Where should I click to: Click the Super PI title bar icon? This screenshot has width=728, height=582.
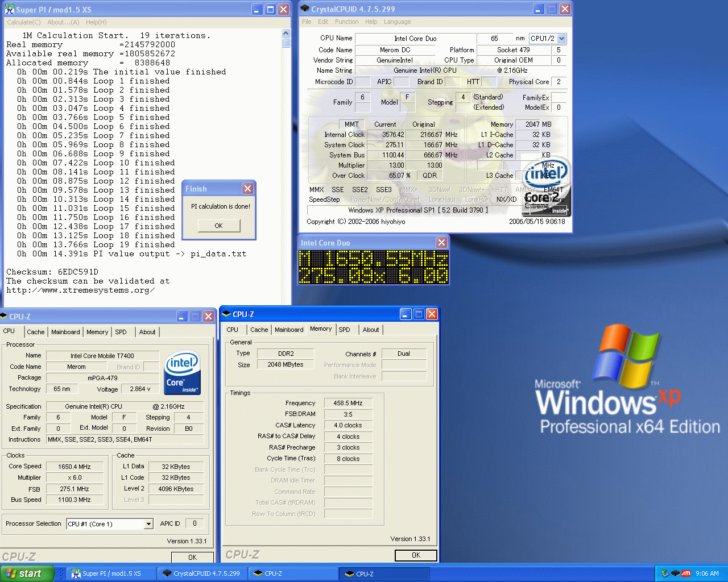(9, 9)
